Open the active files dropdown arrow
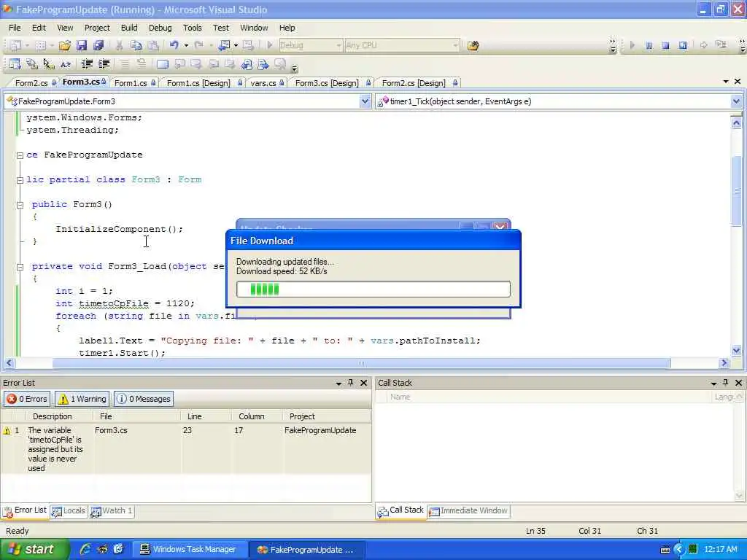This screenshot has width=747, height=560. coord(726,82)
